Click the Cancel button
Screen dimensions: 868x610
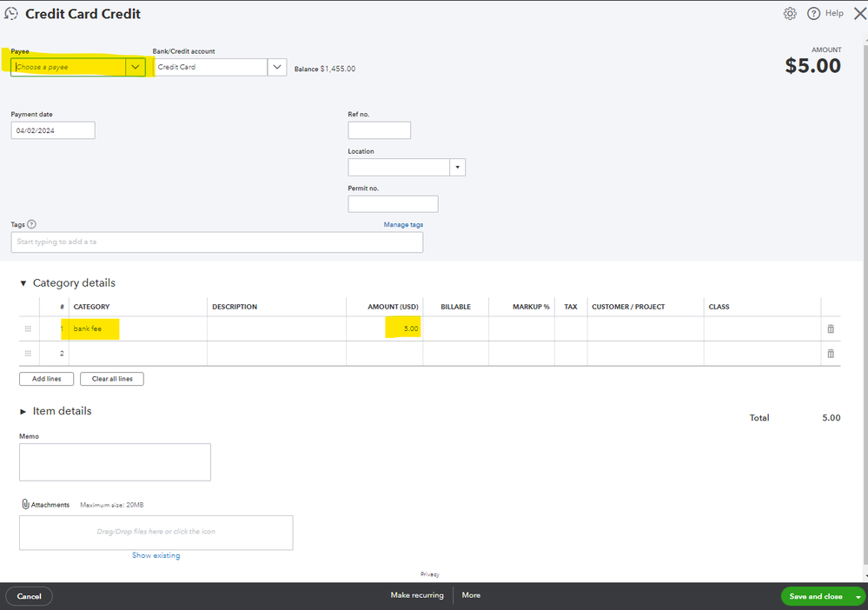(x=29, y=596)
